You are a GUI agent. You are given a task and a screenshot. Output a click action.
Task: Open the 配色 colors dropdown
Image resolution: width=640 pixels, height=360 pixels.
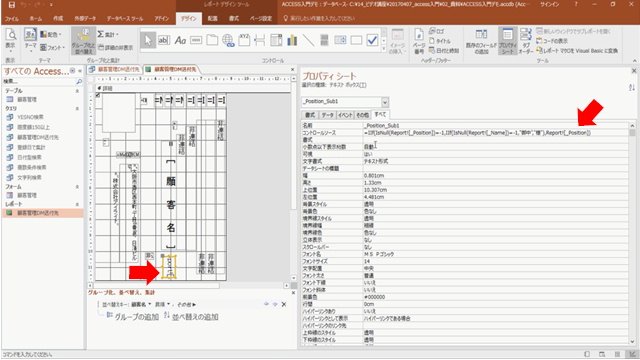pyautogui.click(x=51, y=35)
